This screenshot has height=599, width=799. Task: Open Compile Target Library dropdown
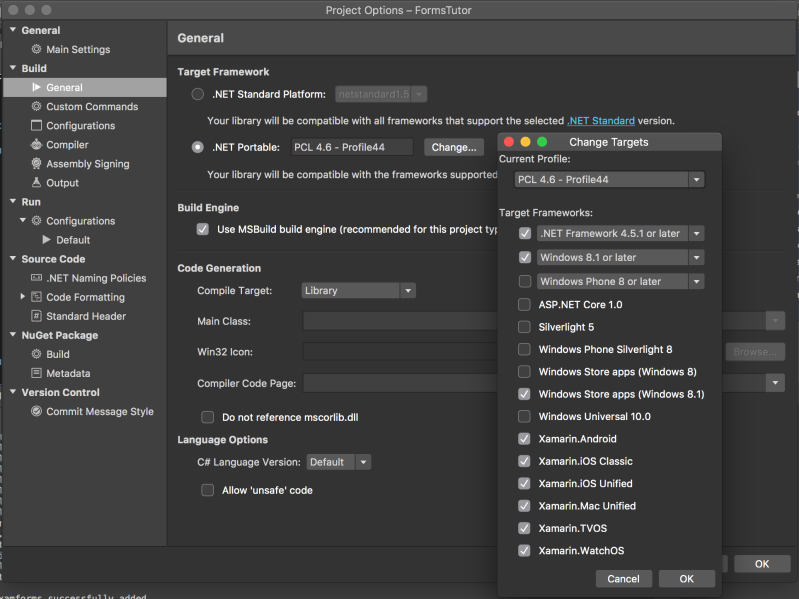point(359,290)
